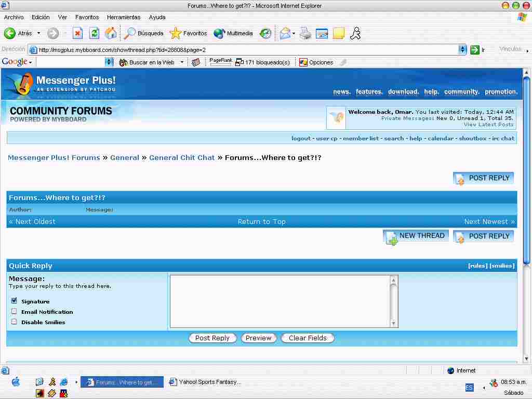
Task: Click the Preview button
Action: click(x=259, y=338)
